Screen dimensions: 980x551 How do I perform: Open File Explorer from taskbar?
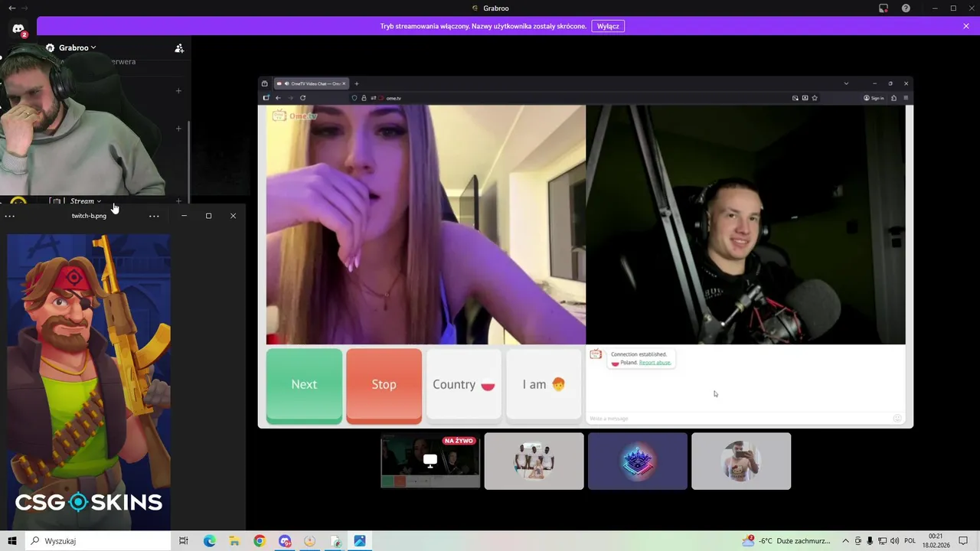tap(234, 541)
